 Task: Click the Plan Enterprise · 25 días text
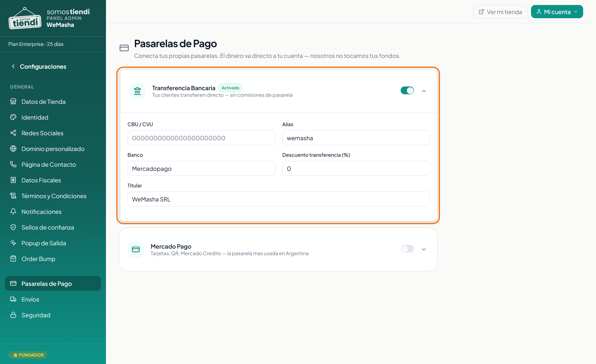pos(36,44)
